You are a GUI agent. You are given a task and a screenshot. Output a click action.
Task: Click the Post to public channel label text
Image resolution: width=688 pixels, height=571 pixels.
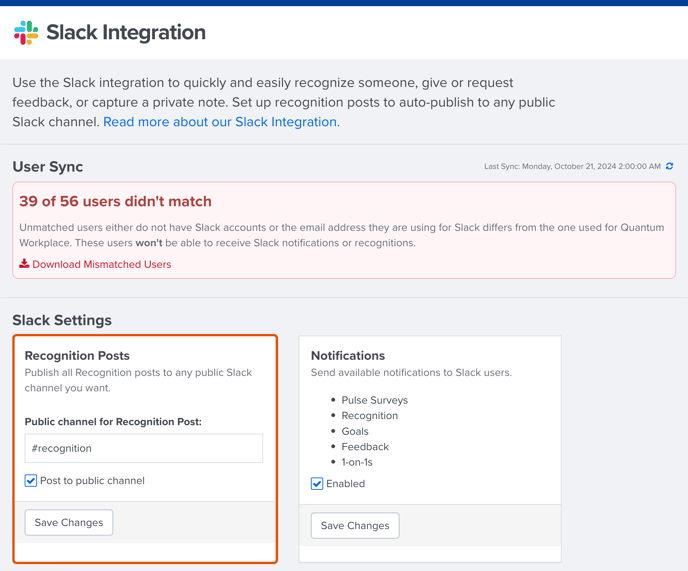click(92, 481)
